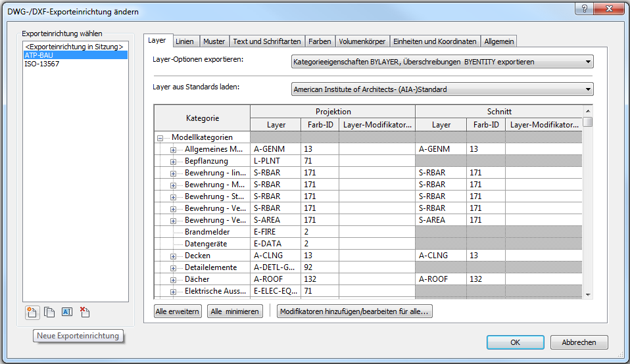Viewport: 630px width, 364px height.
Task: Collapse the Modellkategorien tree node
Action: 160,138
